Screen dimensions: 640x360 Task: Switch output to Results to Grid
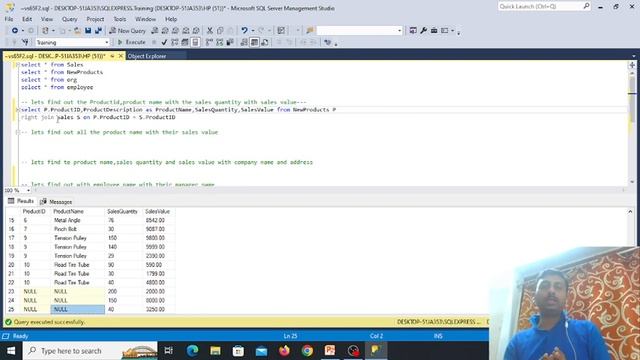254,42
